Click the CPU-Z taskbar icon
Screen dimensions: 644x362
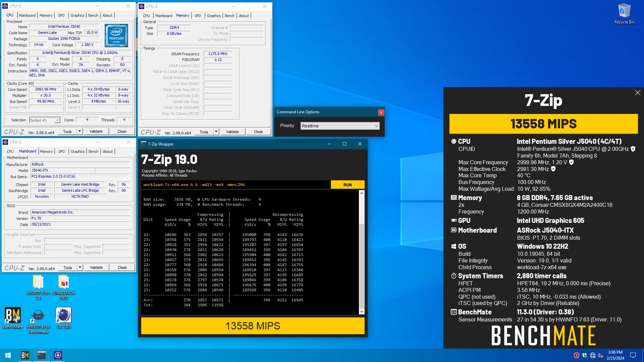(58, 355)
